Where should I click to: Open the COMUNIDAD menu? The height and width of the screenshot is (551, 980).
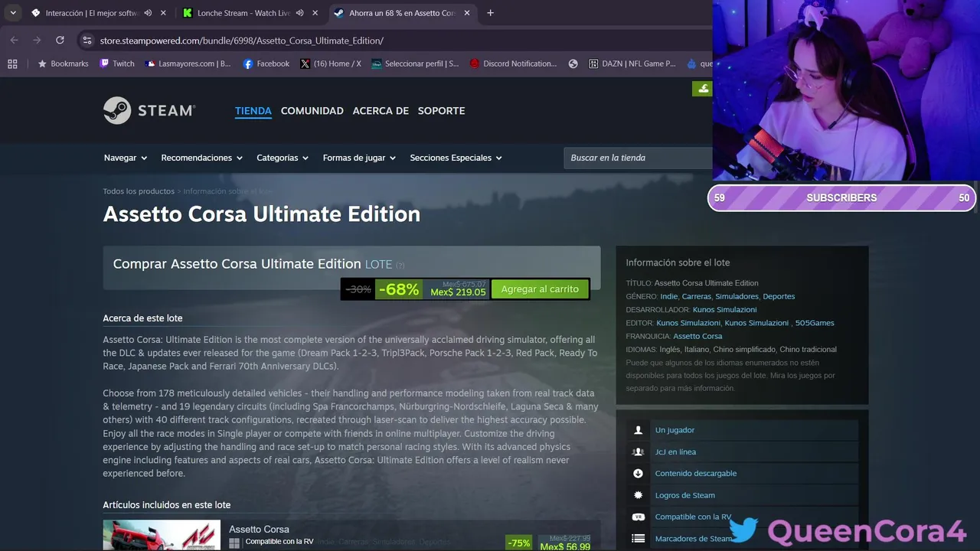pos(312,111)
